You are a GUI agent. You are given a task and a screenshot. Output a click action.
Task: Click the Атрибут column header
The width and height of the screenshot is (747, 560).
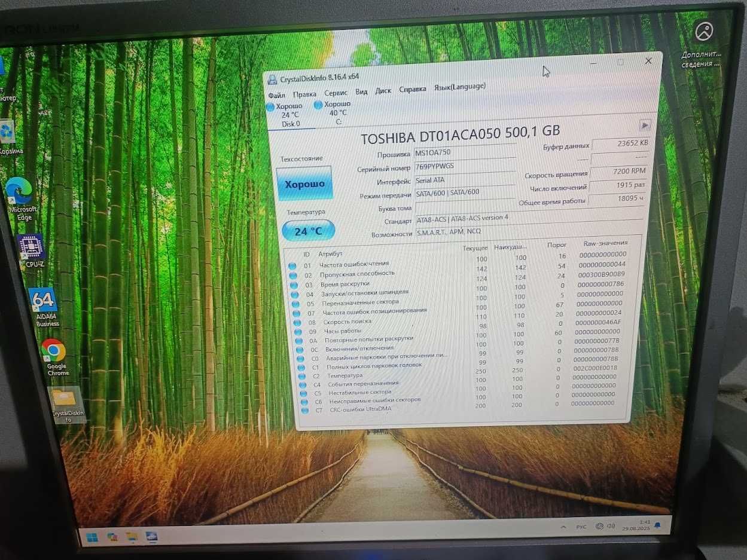pos(331,255)
